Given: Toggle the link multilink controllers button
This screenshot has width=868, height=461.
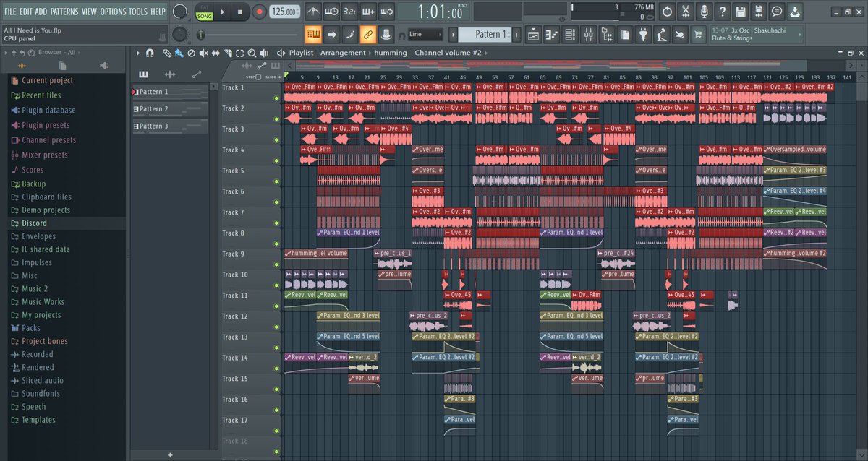Looking at the screenshot, I should [x=368, y=34].
